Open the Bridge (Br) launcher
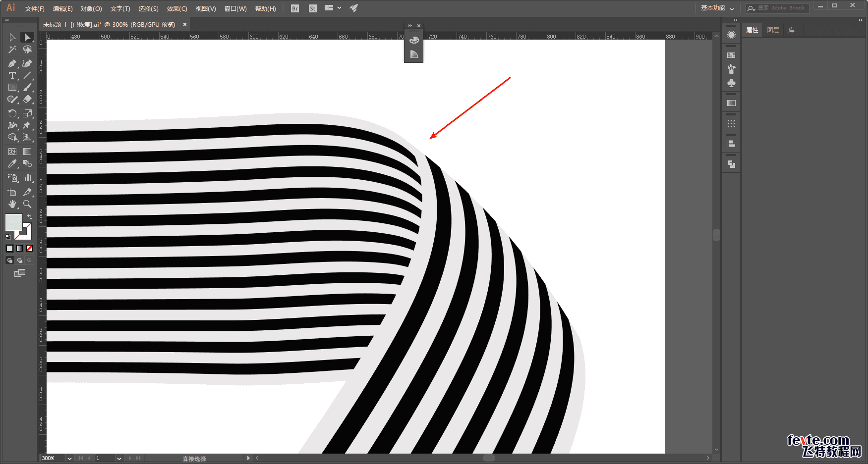The width and height of the screenshot is (868, 464). tap(295, 8)
